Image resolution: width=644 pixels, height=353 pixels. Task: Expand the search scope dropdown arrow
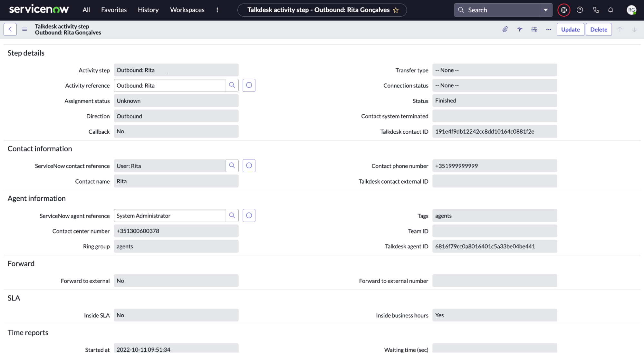[x=545, y=10]
